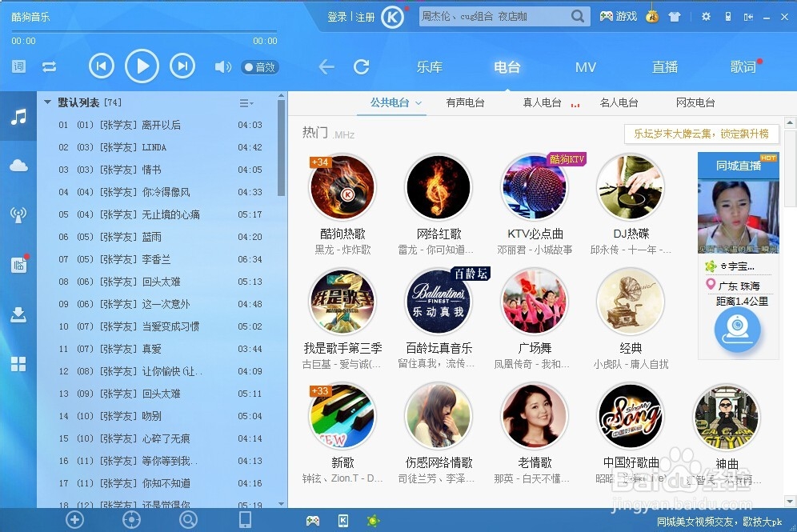Refresh the page content
Screen dimensions: 797x532
pyautogui.click(x=362, y=66)
